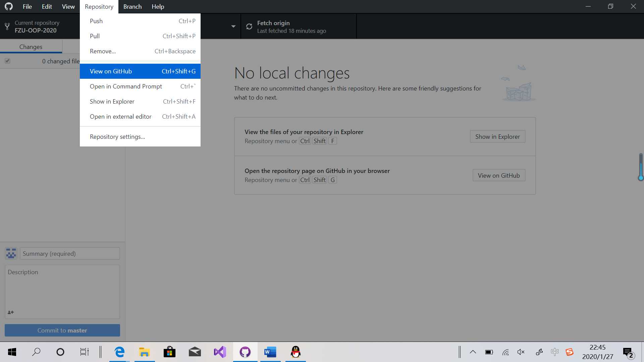Click the pen workspace tray icon
Viewport: 644px width, 362px height.
point(539,352)
